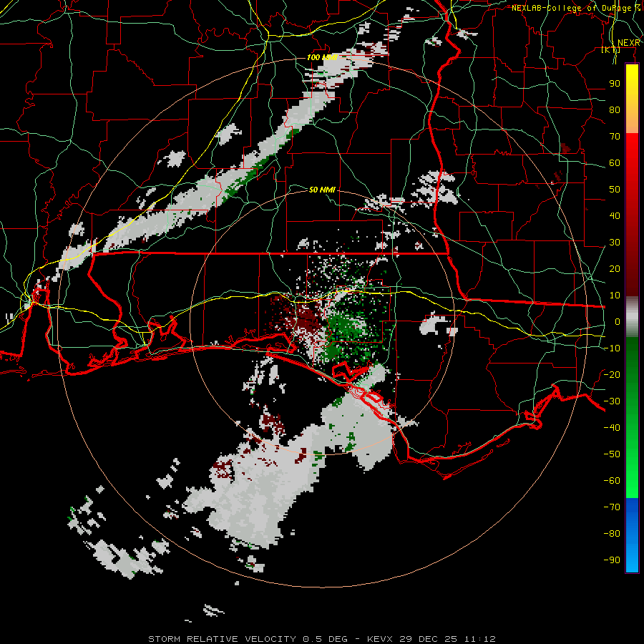
Task: Click the 70 value on the velocity scale
Action: click(615, 137)
